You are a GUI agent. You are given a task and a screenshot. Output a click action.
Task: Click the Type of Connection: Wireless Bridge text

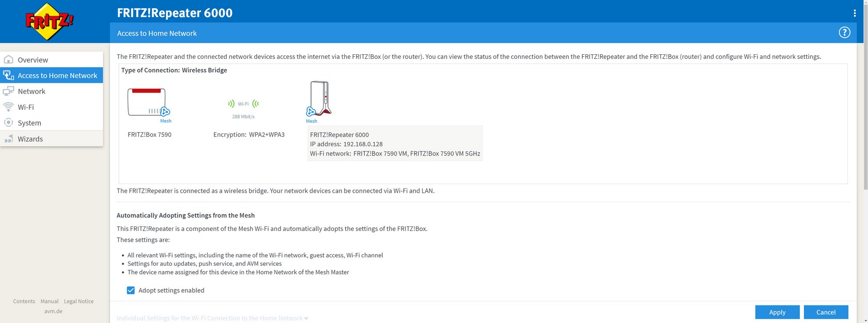pyautogui.click(x=174, y=70)
